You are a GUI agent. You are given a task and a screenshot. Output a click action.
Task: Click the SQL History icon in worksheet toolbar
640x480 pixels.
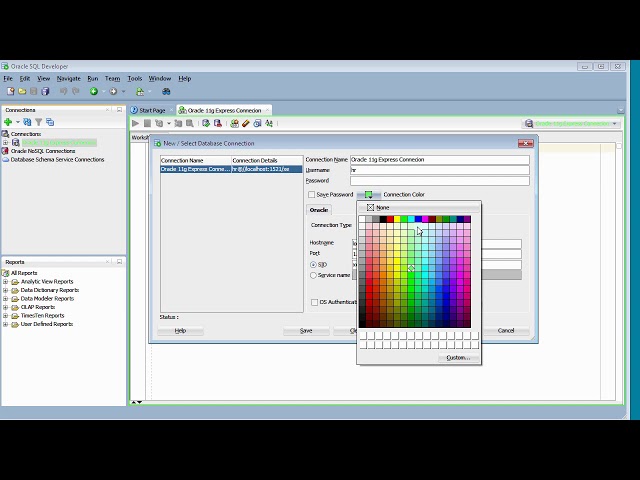point(257,123)
